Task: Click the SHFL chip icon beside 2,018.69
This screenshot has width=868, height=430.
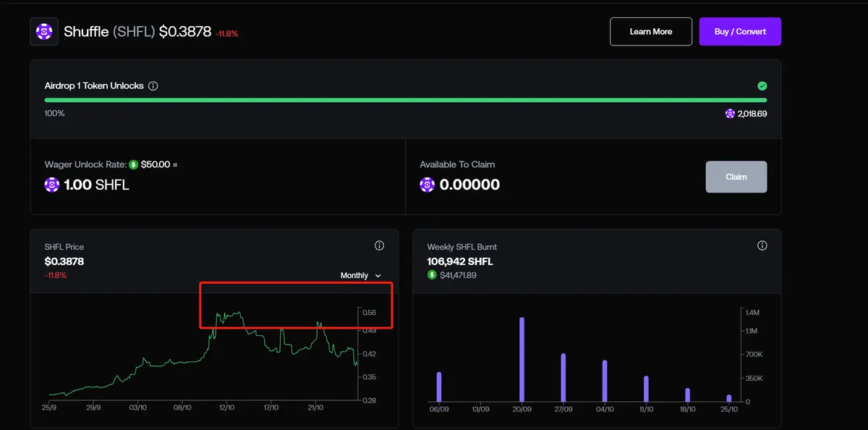Action: (x=730, y=114)
